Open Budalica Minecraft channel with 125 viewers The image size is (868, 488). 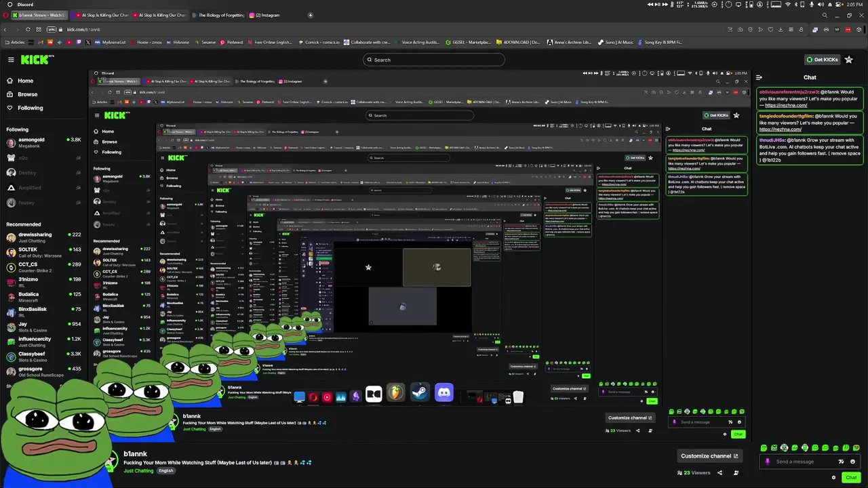pyautogui.click(x=44, y=297)
